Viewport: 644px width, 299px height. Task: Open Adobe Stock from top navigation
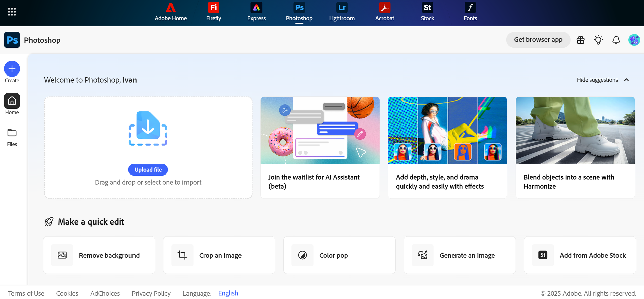[x=427, y=12]
